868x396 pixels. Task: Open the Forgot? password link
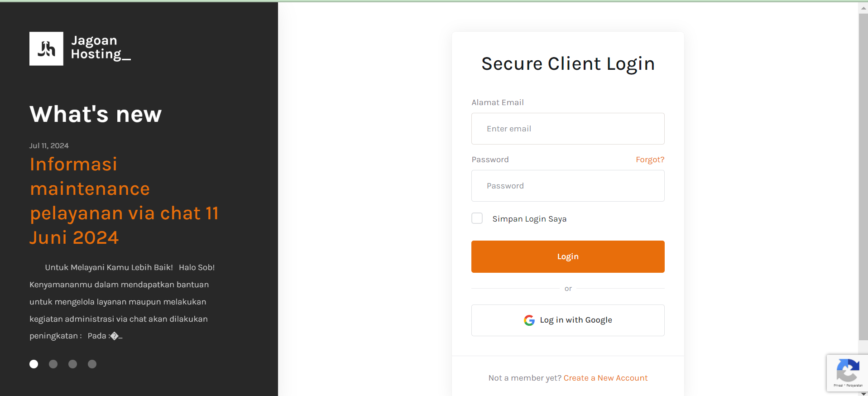pyautogui.click(x=650, y=159)
